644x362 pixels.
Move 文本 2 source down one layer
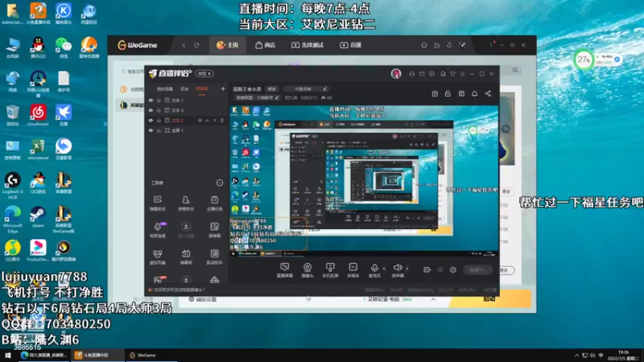pos(214,120)
